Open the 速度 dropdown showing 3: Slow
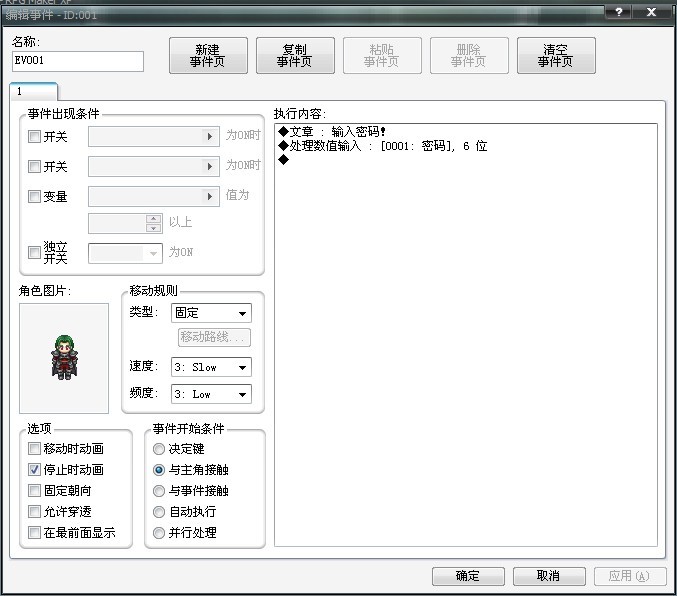677x596 pixels. tap(211, 368)
